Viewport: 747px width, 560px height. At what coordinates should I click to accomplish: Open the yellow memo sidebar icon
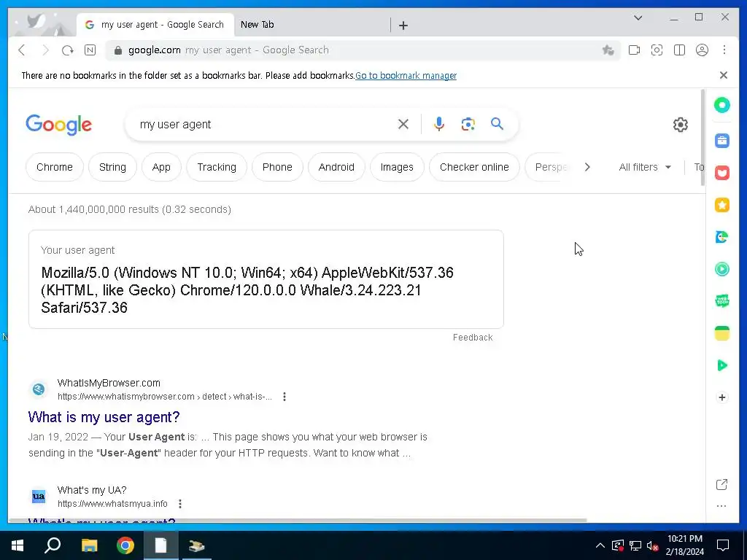click(721, 333)
